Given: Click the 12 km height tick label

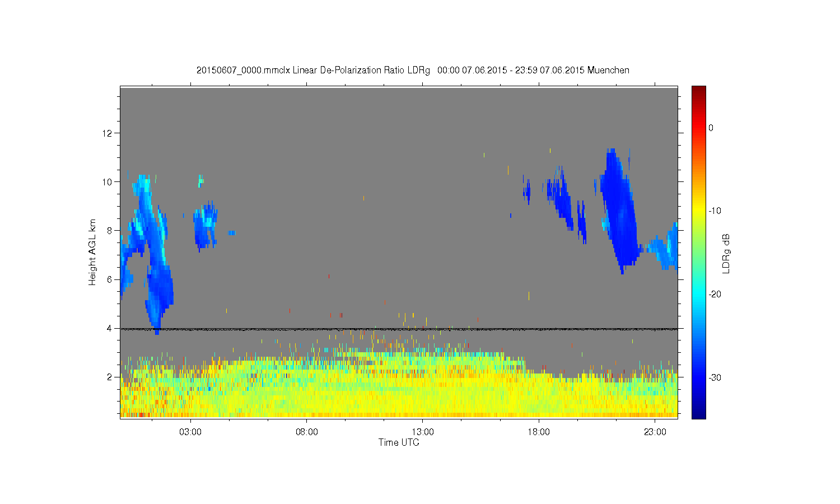Looking at the screenshot, I should 108,133.
